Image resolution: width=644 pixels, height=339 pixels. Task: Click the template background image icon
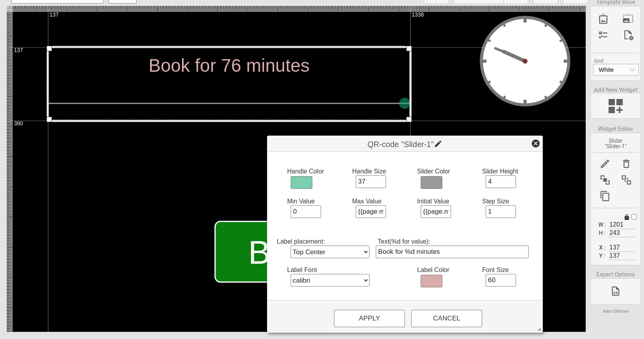pos(603,19)
